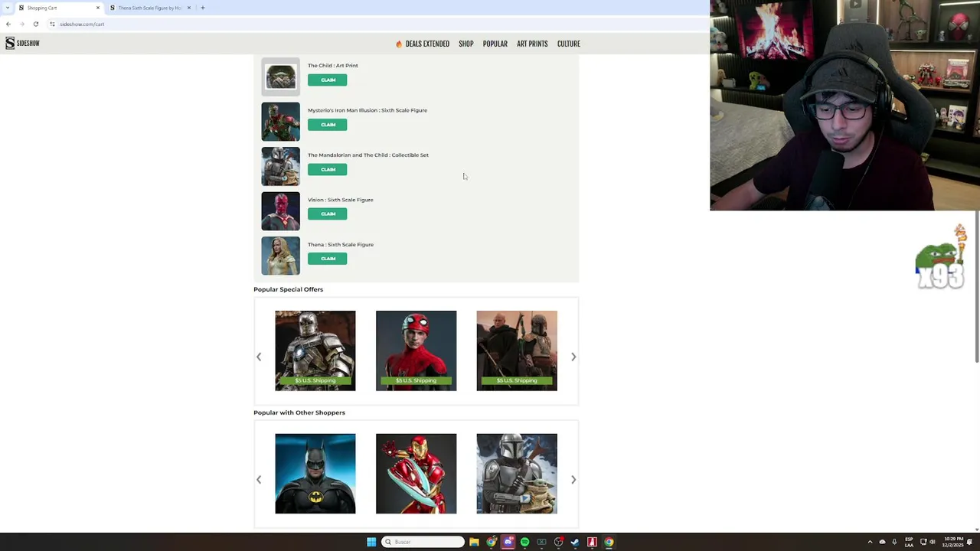
Task: Open the Mandalorian with Grogu shoppers card
Action: [517, 474]
